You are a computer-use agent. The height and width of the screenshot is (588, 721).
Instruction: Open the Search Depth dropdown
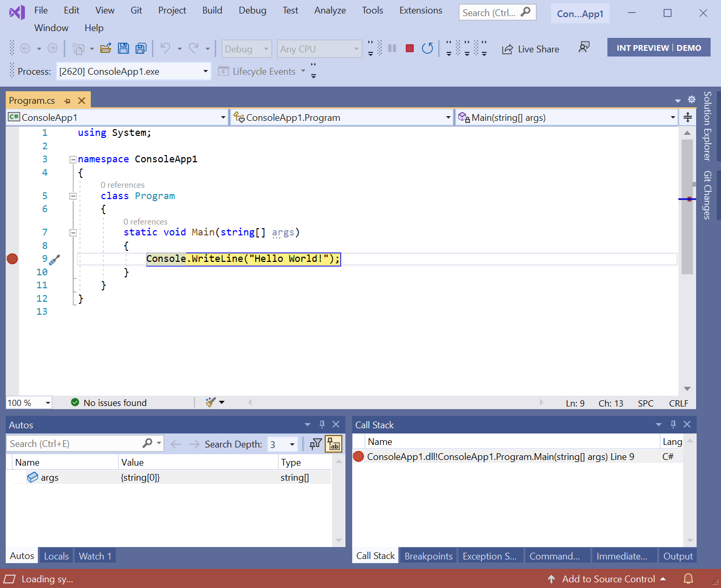[282, 444]
